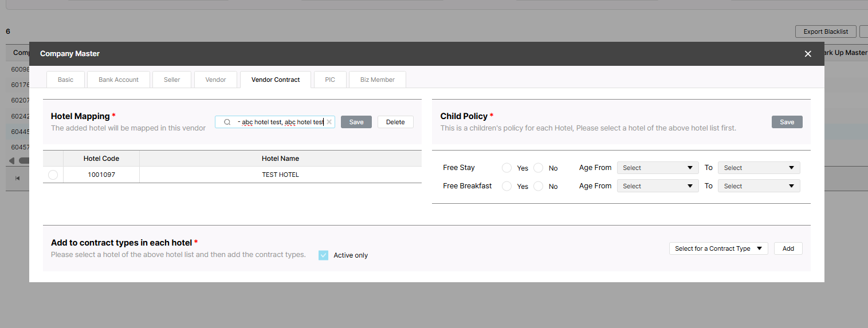Toggle the Active only checkbox
868x328 pixels.
[x=324, y=255]
